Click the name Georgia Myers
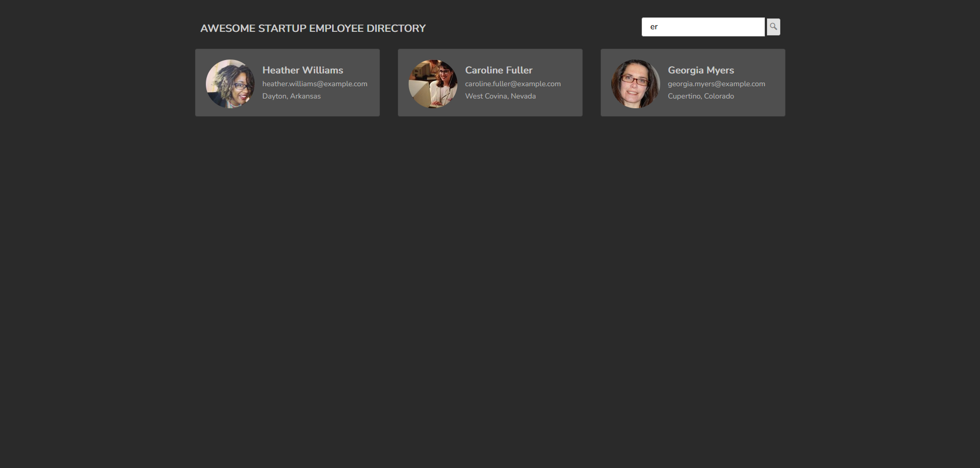The image size is (980, 468). pos(701,70)
